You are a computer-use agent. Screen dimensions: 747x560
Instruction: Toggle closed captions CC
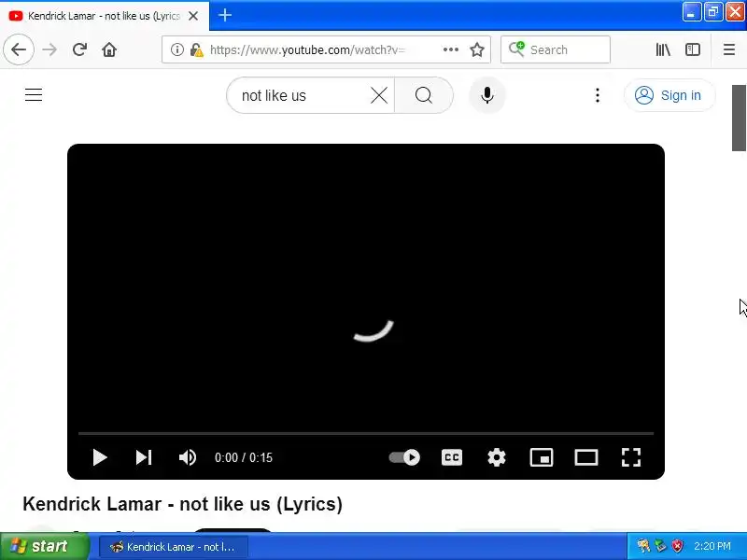pyautogui.click(x=452, y=457)
